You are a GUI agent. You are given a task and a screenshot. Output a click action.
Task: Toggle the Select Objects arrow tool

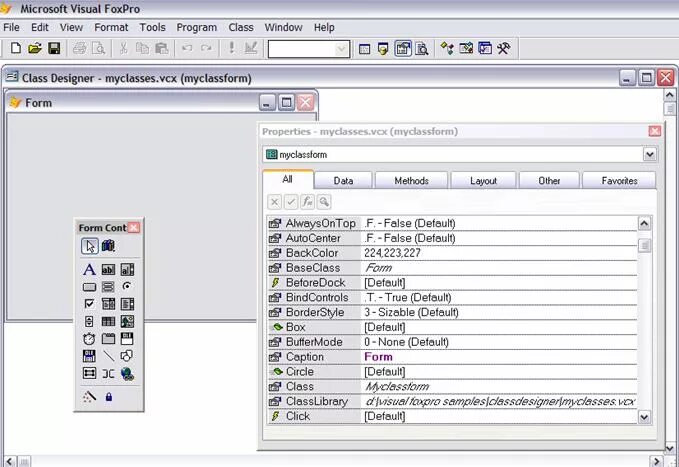click(x=90, y=246)
